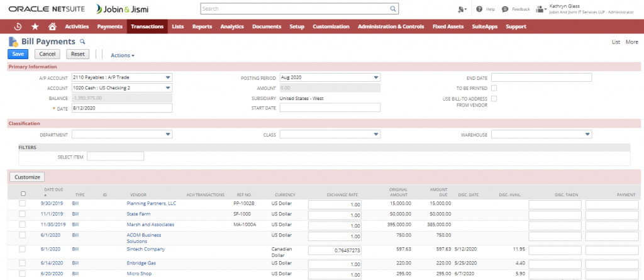Open the Reports menu
Viewport: 644px width, 280px height.
coord(202,26)
